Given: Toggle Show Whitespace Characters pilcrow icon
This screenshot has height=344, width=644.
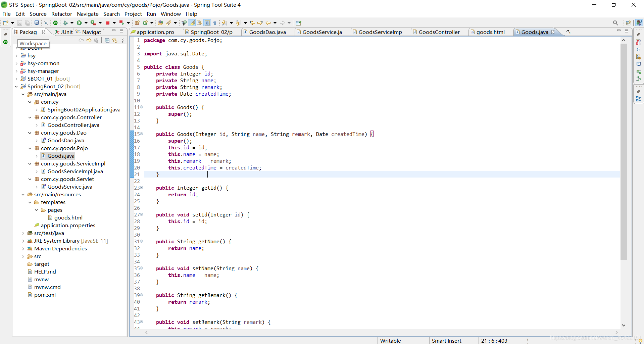Looking at the screenshot, I should pos(215,23).
